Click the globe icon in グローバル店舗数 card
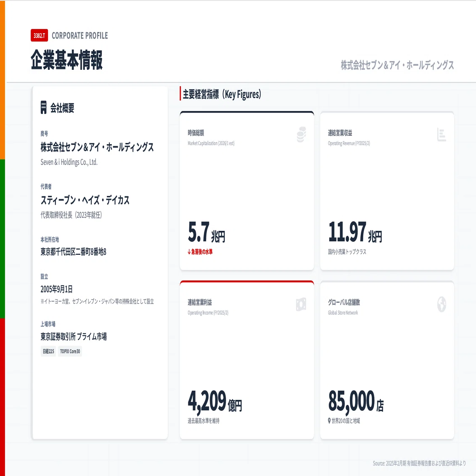The height and width of the screenshot is (476, 476). [442, 304]
